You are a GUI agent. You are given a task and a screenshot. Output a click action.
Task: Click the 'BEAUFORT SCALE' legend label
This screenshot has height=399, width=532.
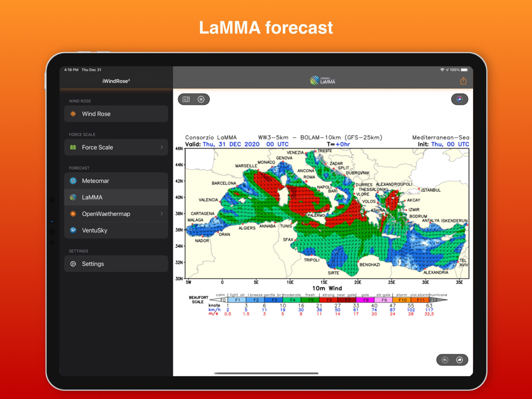pyautogui.click(x=198, y=300)
